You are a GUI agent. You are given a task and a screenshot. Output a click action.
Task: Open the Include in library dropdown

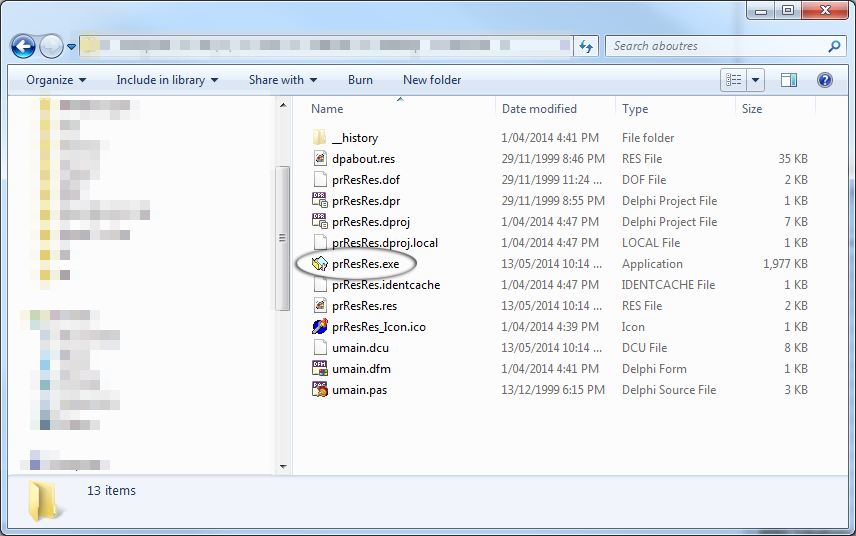point(167,80)
